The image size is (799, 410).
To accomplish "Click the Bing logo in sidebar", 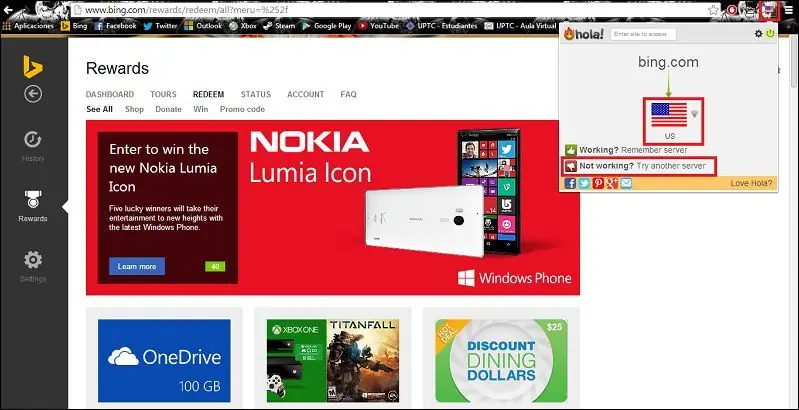I will coord(33,67).
